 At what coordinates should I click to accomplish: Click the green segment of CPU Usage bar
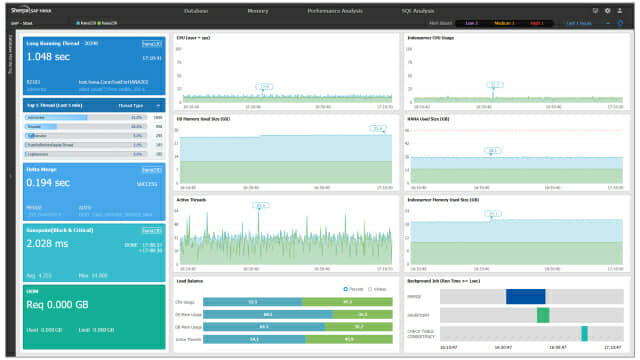click(347, 302)
